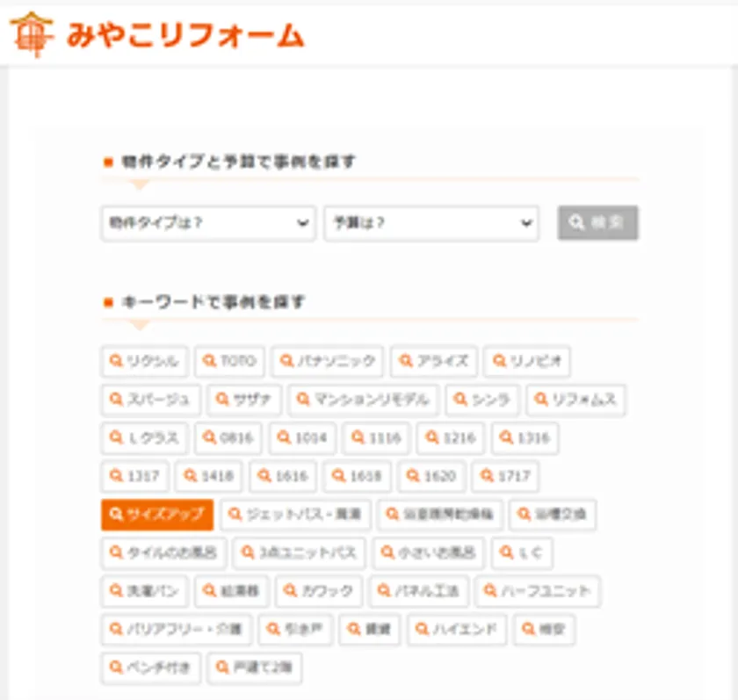Image resolution: width=738 pixels, height=700 pixels.
Task: Click the ハーフユニット keyword tag
Action: coord(538,591)
